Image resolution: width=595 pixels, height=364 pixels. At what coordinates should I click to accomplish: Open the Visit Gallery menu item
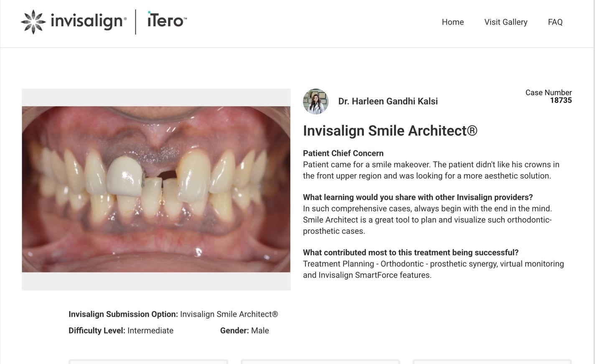coord(506,22)
